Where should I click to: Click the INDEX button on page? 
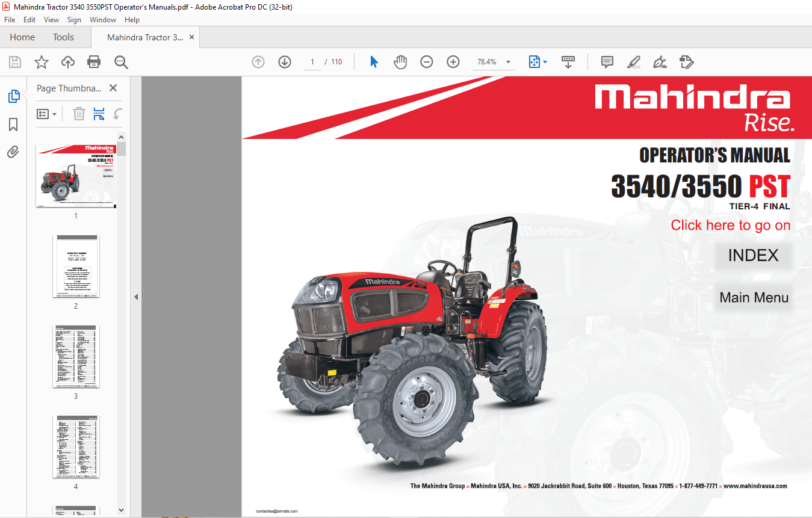point(754,256)
